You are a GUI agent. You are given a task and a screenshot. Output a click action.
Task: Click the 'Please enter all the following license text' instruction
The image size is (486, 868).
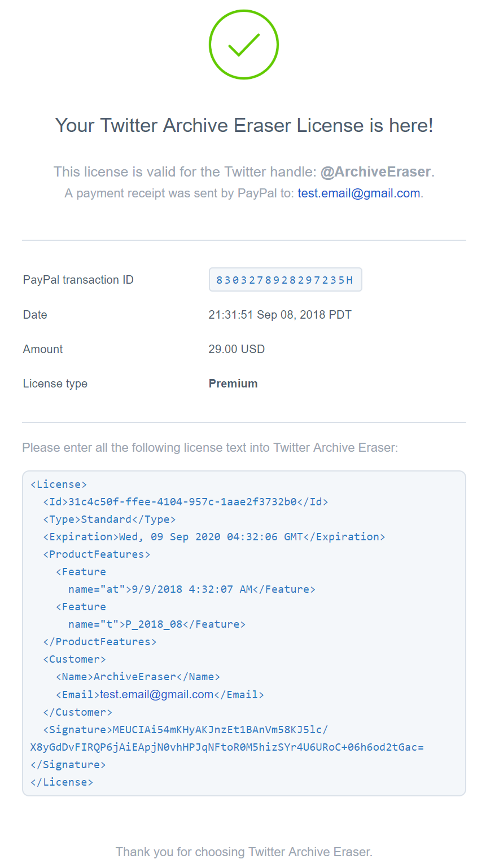(210, 448)
